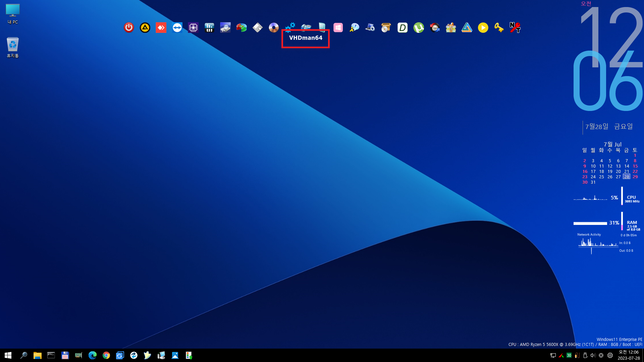The width and height of the screenshot is (644, 362).
Task: Open the red-green partition tool dock icon
Action: click(241, 27)
